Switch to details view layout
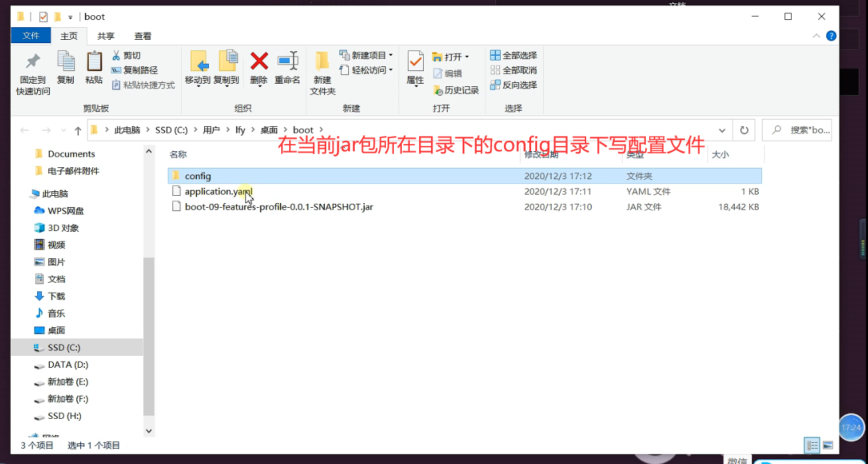 click(x=812, y=445)
